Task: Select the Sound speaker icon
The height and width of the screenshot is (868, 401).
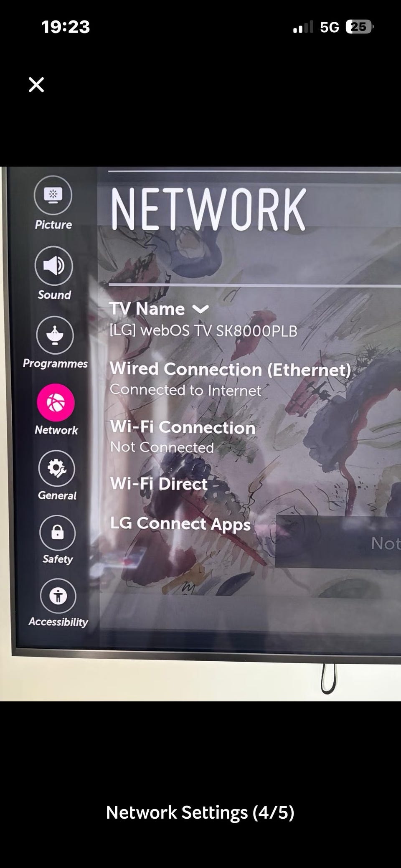Action: pyautogui.click(x=54, y=266)
